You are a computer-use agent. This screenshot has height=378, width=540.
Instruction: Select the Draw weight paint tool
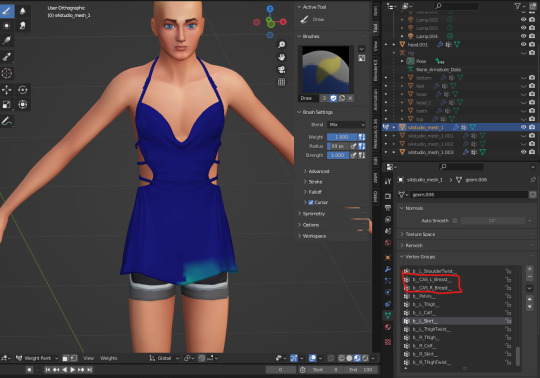(7, 11)
